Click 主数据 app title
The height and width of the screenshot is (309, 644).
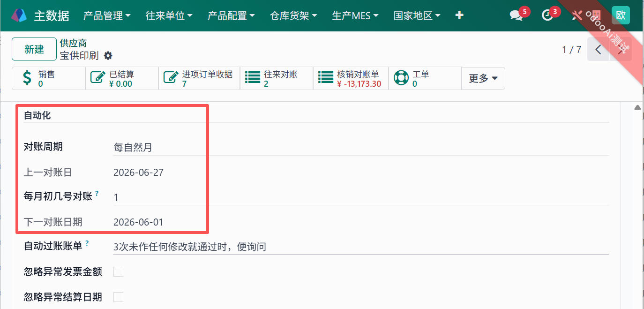click(x=52, y=15)
